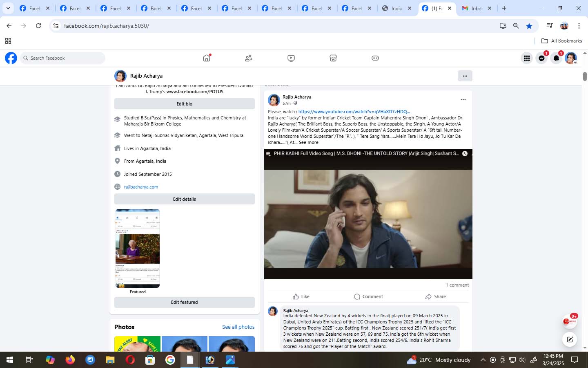Open the new message compose icon
588x368 pixels.
point(570,339)
